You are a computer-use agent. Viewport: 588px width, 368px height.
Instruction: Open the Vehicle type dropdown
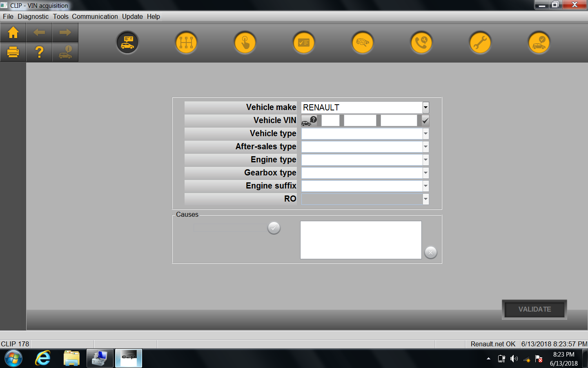[425, 134]
